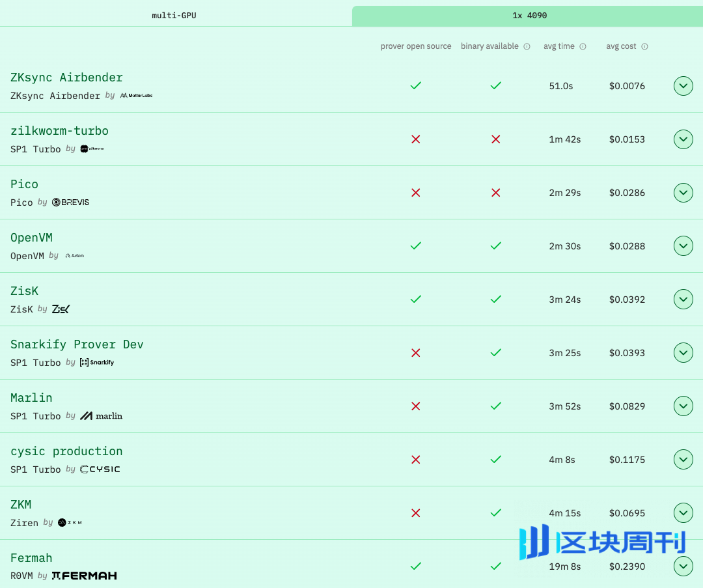Click the green check for Marlin binary available
The image size is (703, 588).
(495, 406)
